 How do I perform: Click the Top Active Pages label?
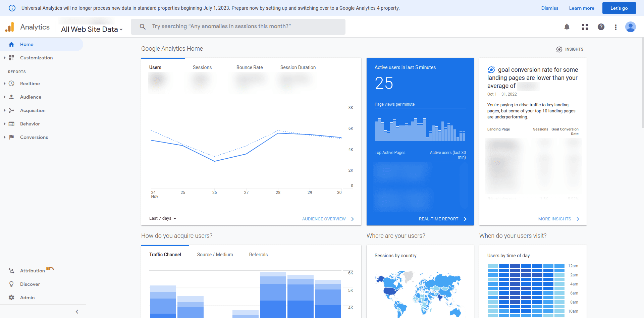pos(390,153)
